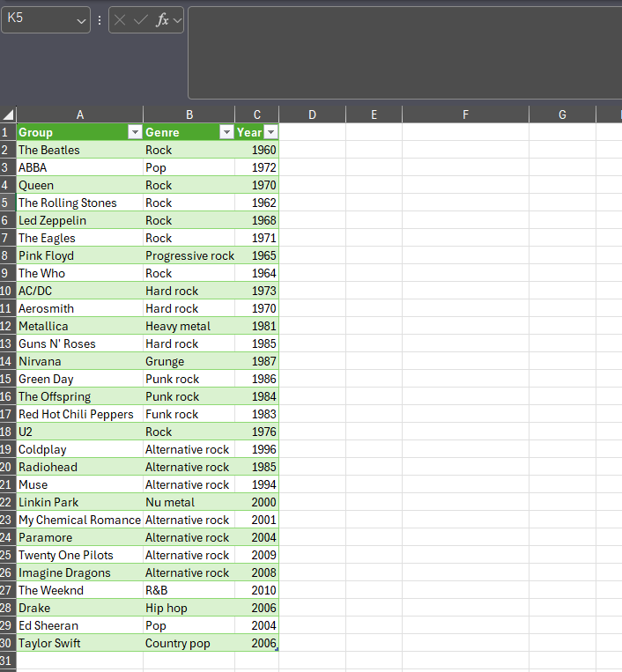Select column D header

(312, 114)
